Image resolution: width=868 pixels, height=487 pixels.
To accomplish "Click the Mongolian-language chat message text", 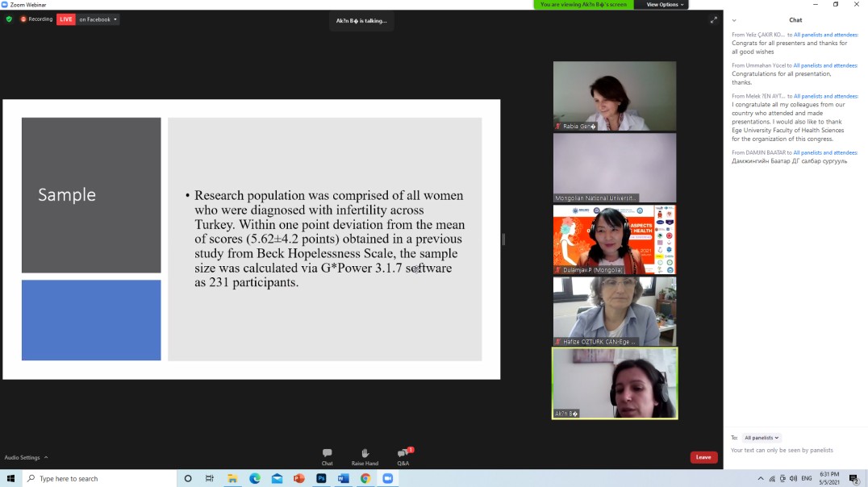I will click(x=790, y=161).
